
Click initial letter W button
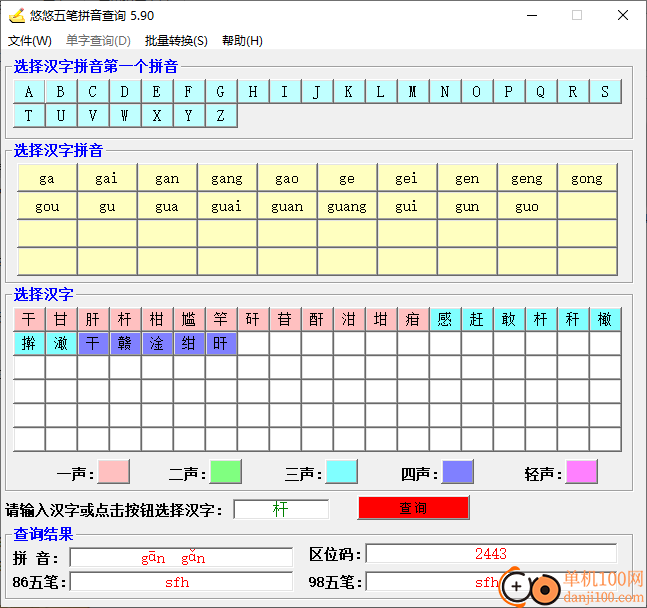(x=125, y=115)
